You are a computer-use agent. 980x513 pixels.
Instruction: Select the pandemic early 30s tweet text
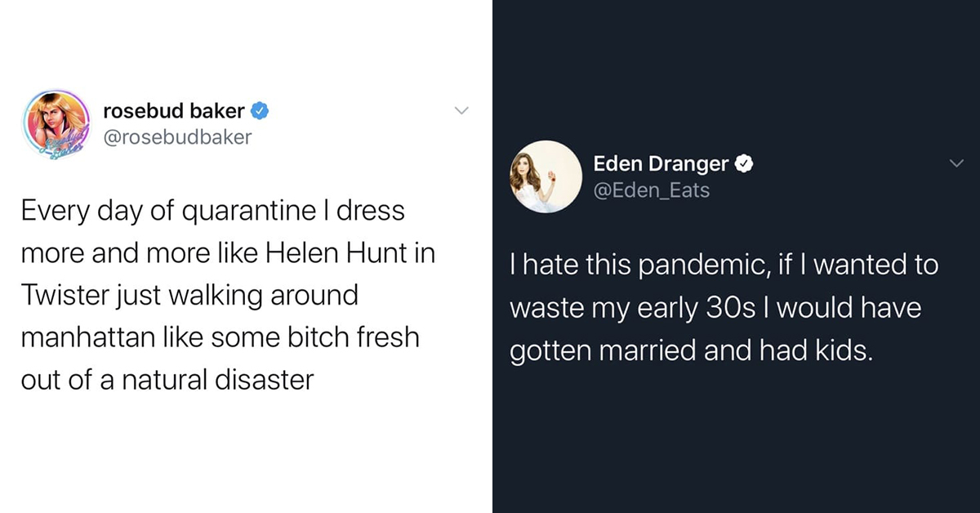coord(724,309)
